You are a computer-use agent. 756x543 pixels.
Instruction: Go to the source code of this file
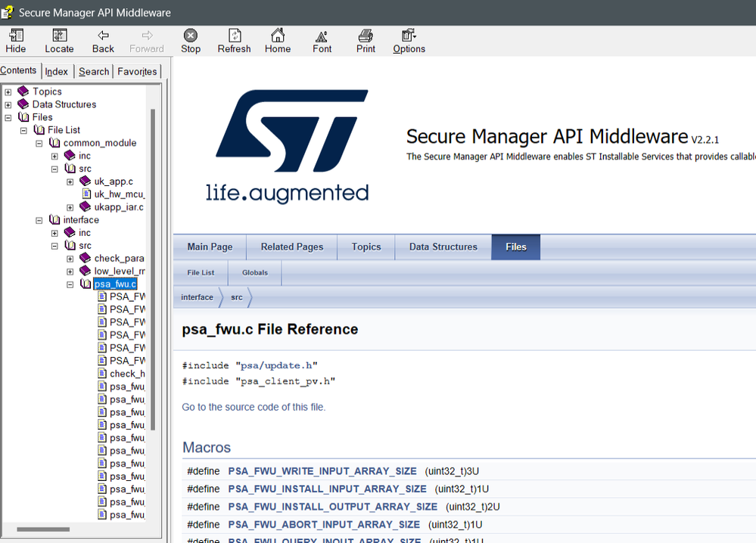tap(254, 407)
